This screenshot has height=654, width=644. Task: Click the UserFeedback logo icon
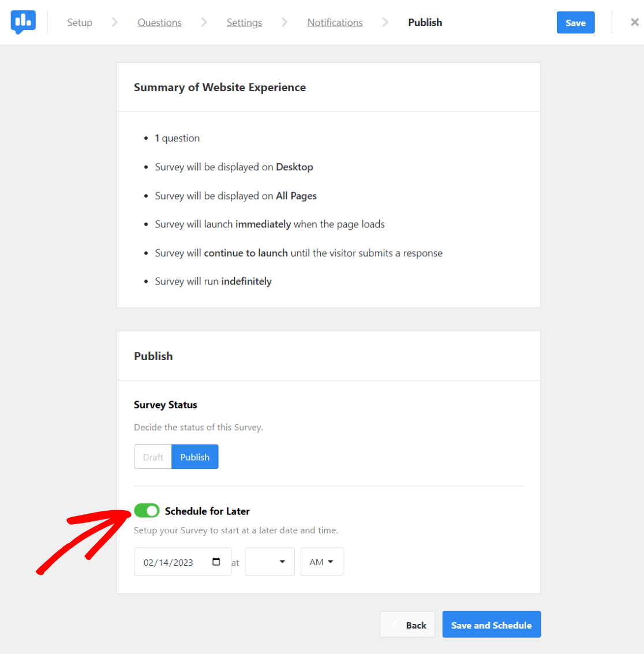[x=23, y=22]
